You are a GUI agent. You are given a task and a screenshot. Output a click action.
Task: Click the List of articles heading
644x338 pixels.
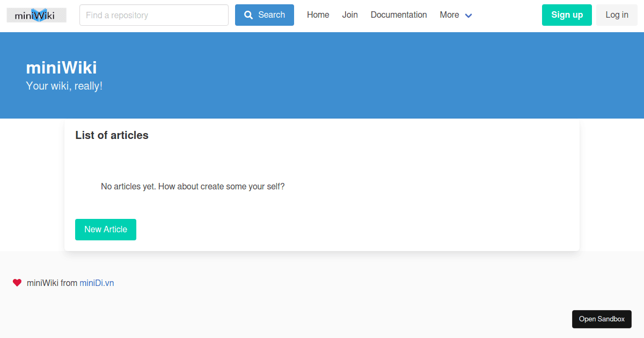coord(112,135)
